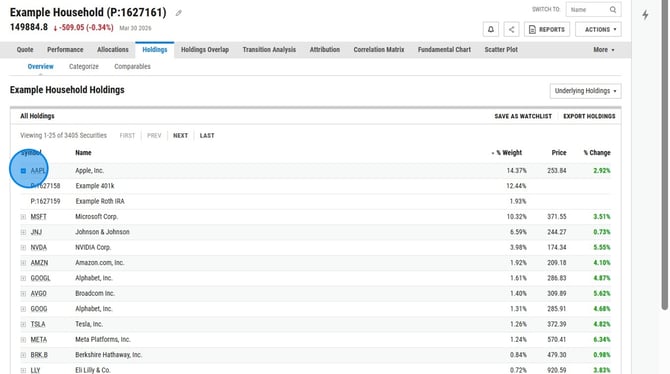
Task: Collapse the AAPL row expander
Action: [x=24, y=171]
